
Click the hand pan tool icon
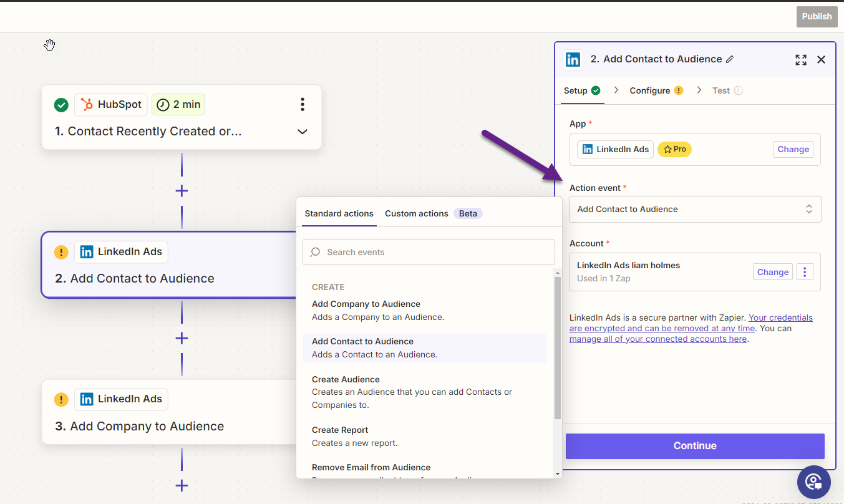49,45
